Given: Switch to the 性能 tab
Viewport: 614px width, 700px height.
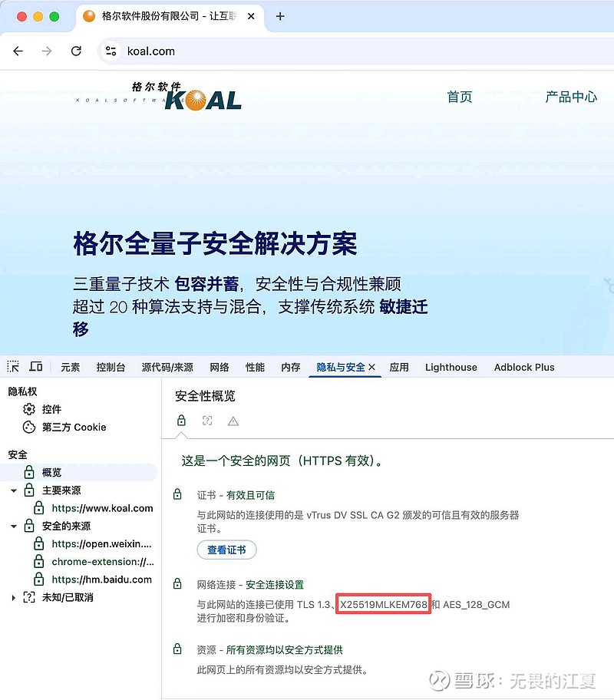Looking at the screenshot, I should [255, 368].
